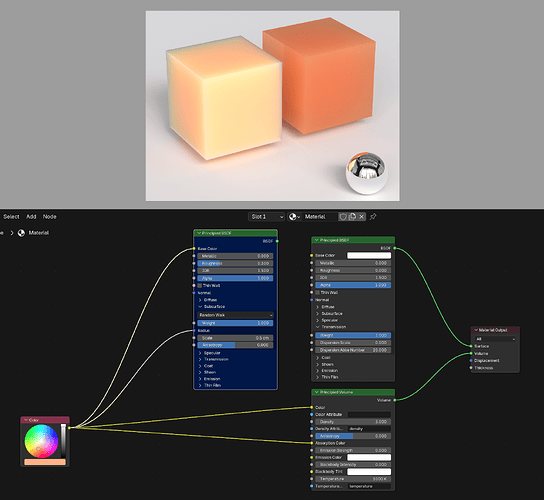Image resolution: width=544 pixels, height=500 pixels.
Task: Collapse the grey Principled BSDF node header arrow
Action: click(x=316, y=240)
